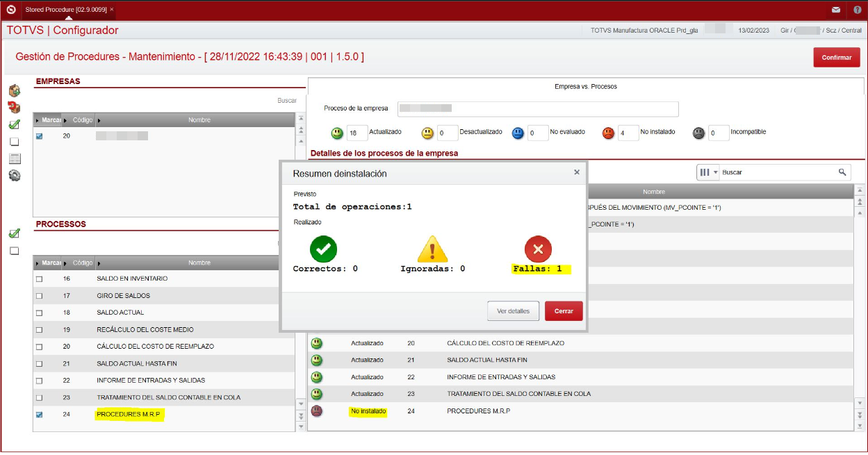Viewport: 868px width, 455px height.
Task: Select process 23 Tratamiento del saldo contable checkbox
Action: 39,397
